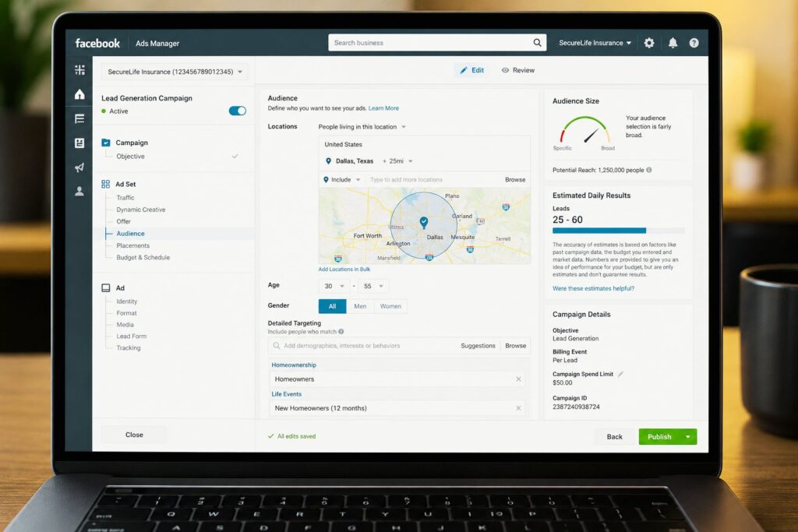Click Suggestions in detailed targeting
The height and width of the screenshot is (532, 798).
(478, 346)
